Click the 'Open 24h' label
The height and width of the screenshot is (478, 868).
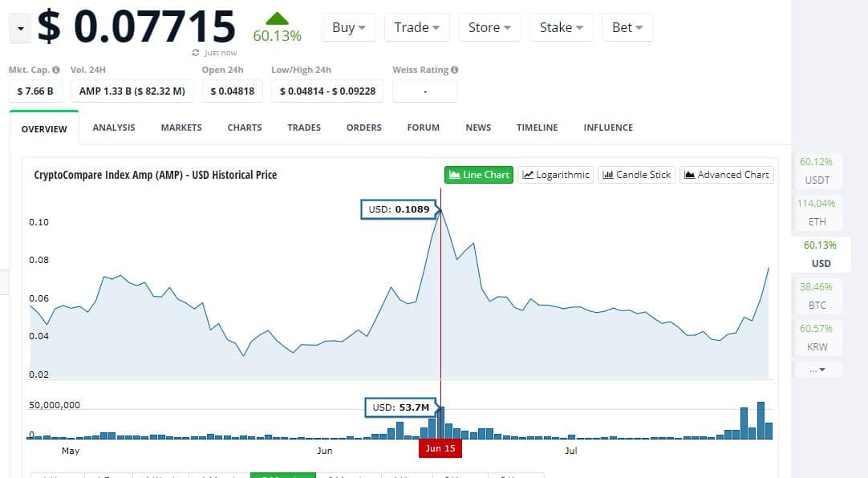click(x=222, y=70)
